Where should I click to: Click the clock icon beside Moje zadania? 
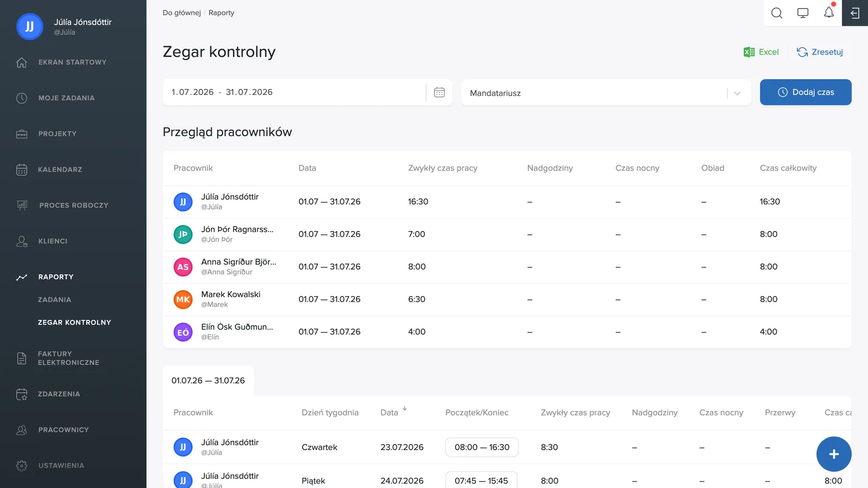coord(22,98)
